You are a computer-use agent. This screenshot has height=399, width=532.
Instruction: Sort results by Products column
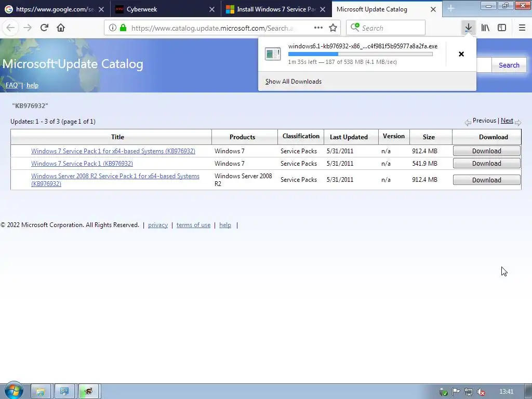pyautogui.click(x=242, y=137)
